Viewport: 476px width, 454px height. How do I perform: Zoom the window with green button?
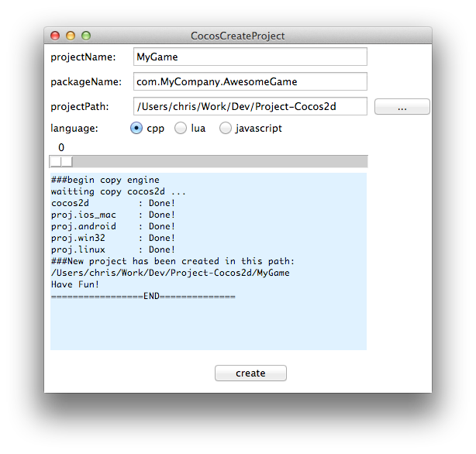86,36
